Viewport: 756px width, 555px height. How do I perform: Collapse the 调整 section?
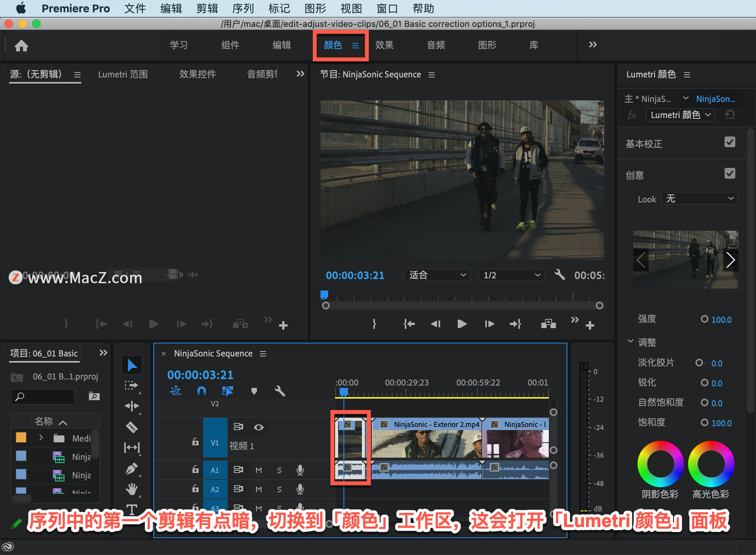630,342
